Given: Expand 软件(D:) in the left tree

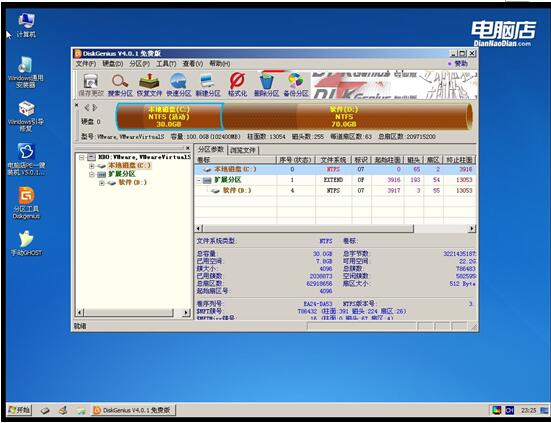Looking at the screenshot, I should coord(102,183).
